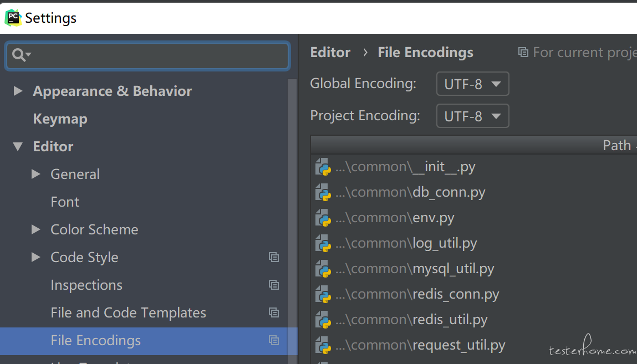This screenshot has height=364, width=637.
Task: Click Python file icon of db_conn.py
Action: 323,193
